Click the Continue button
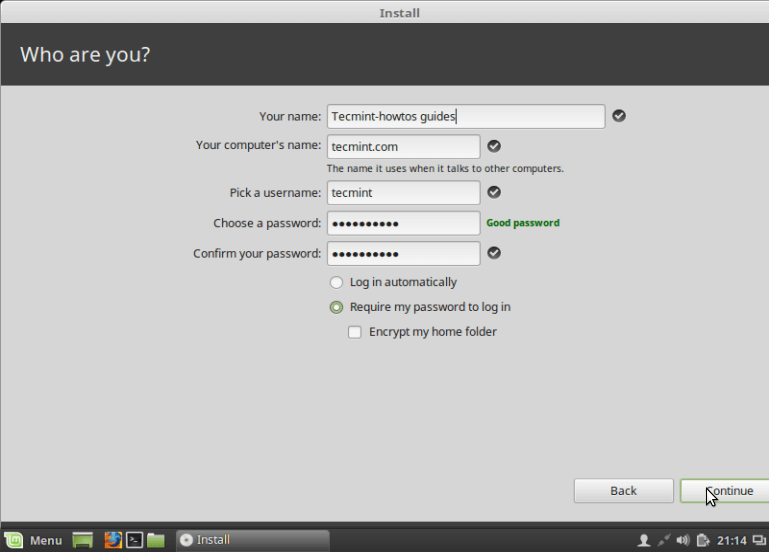This screenshot has height=552, width=769. click(724, 491)
